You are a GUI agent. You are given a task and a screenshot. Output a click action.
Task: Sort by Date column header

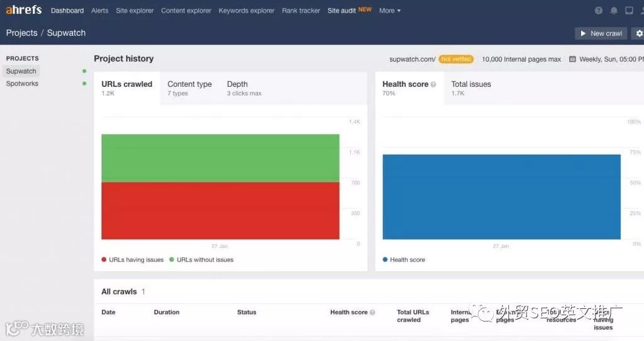[x=108, y=312]
